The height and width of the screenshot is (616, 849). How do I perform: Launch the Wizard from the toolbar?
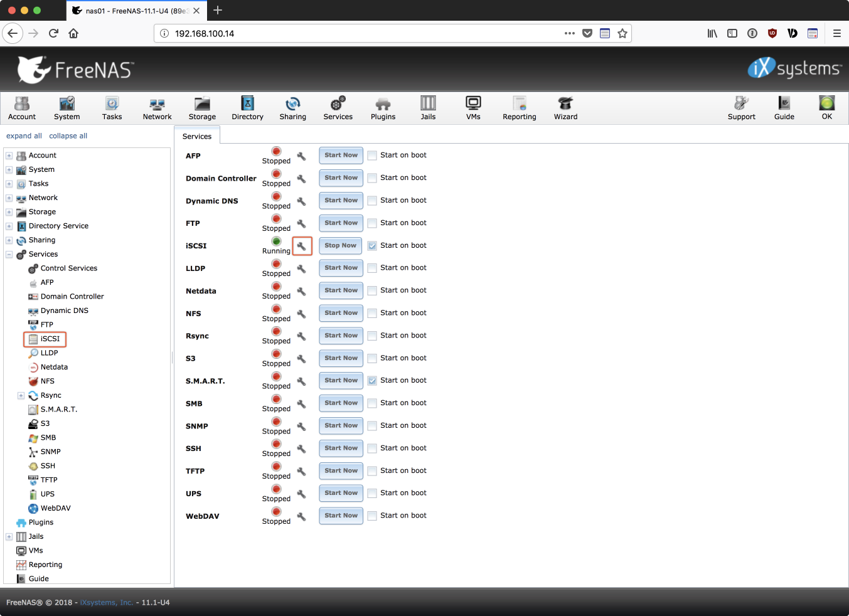click(x=565, y=108)
